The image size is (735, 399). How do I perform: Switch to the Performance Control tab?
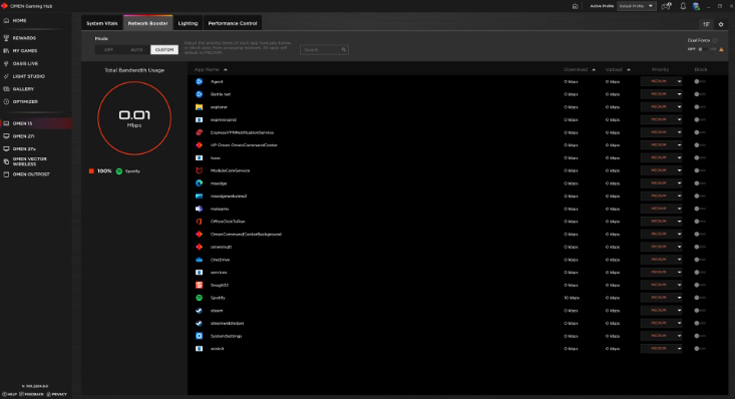232,23
